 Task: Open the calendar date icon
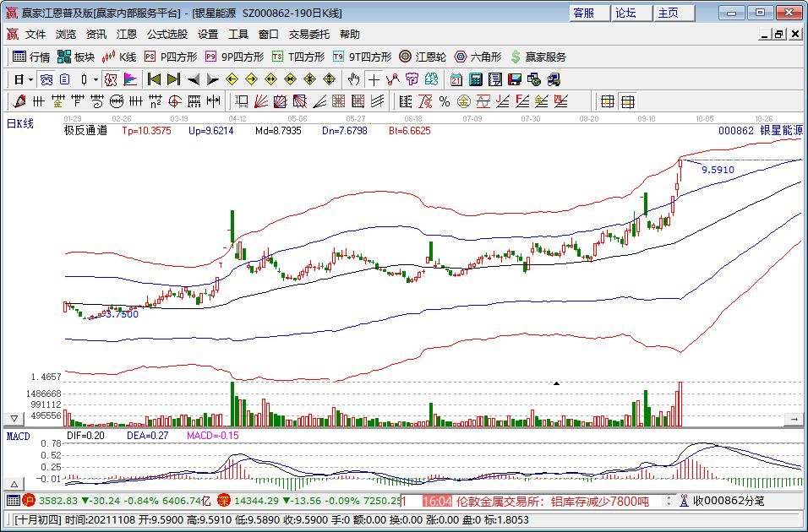coord(456,79)
